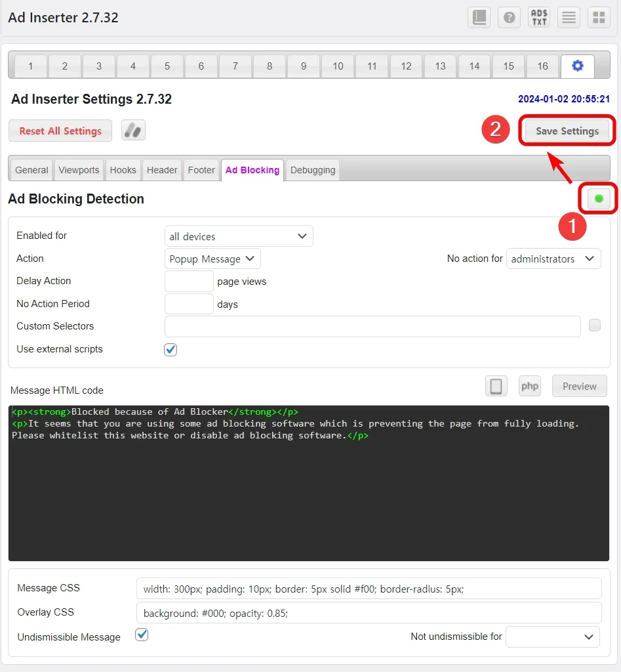
Task: Open block tab 1
Action: pyautogui.click(x=30, y=66)
